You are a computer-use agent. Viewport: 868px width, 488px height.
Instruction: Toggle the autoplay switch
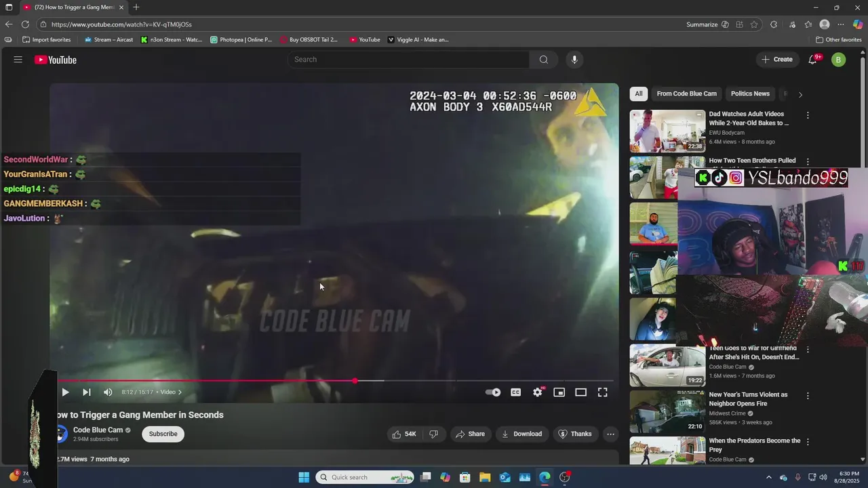pos(493,392)
